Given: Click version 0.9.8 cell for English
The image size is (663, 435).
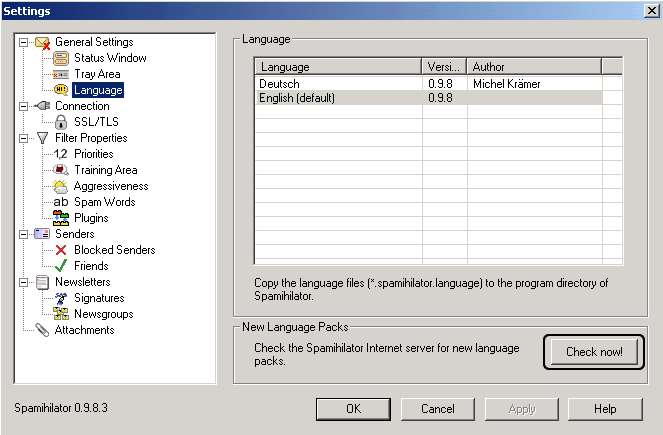Looking at the screenshot, I should coord(440,98).
